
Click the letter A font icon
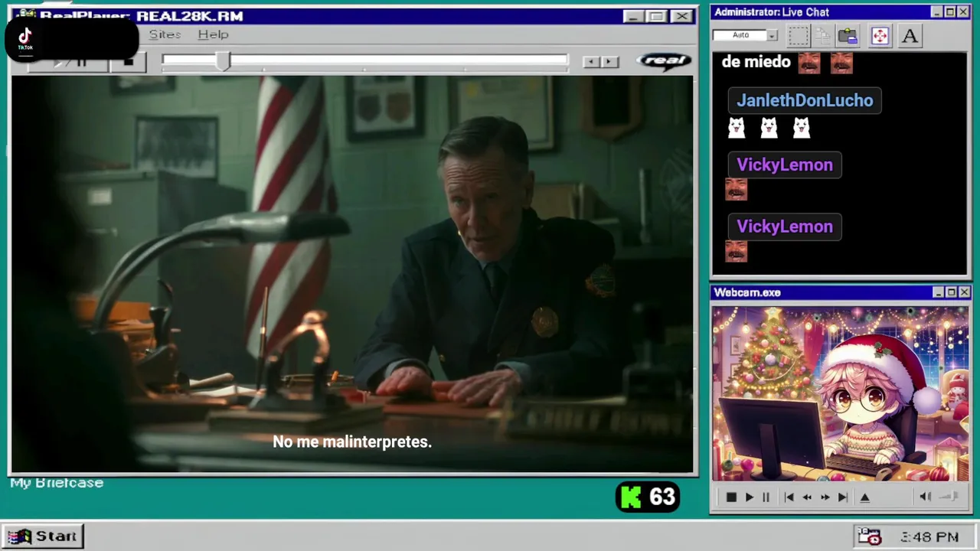pyautogui.click(x=910, y=35)
